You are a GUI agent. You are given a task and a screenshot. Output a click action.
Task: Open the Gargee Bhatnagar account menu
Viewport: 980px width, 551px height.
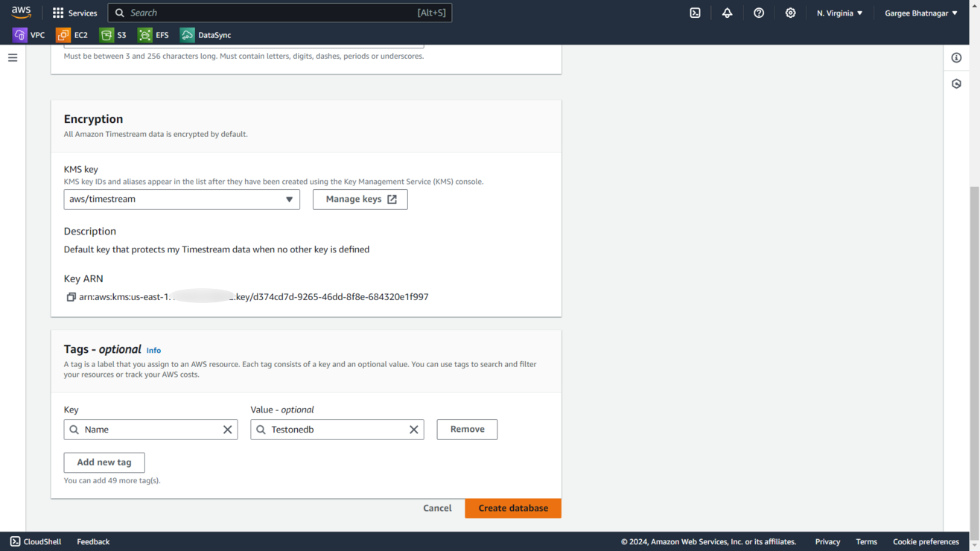921,13
